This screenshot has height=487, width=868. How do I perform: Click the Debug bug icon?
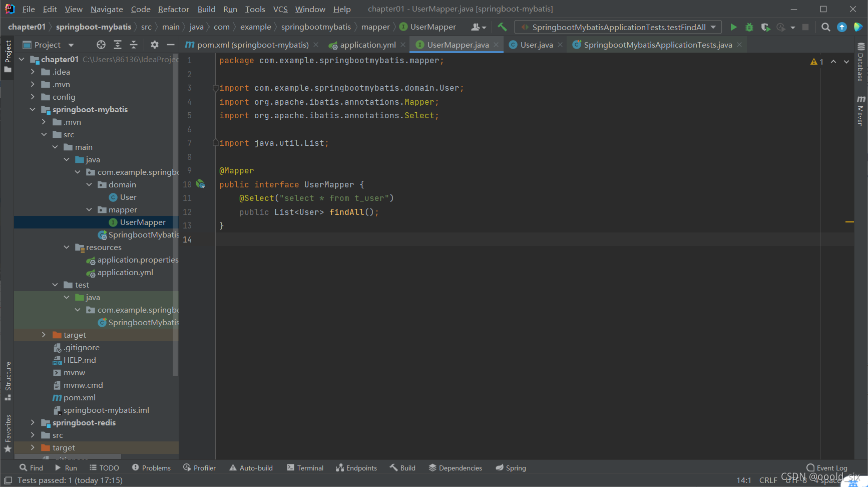coord(749,27)
